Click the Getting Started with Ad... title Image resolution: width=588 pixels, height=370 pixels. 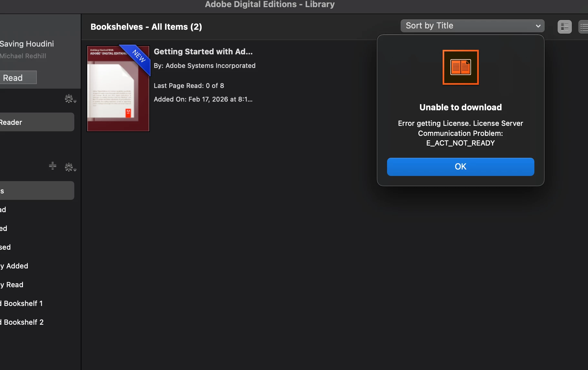203,52
